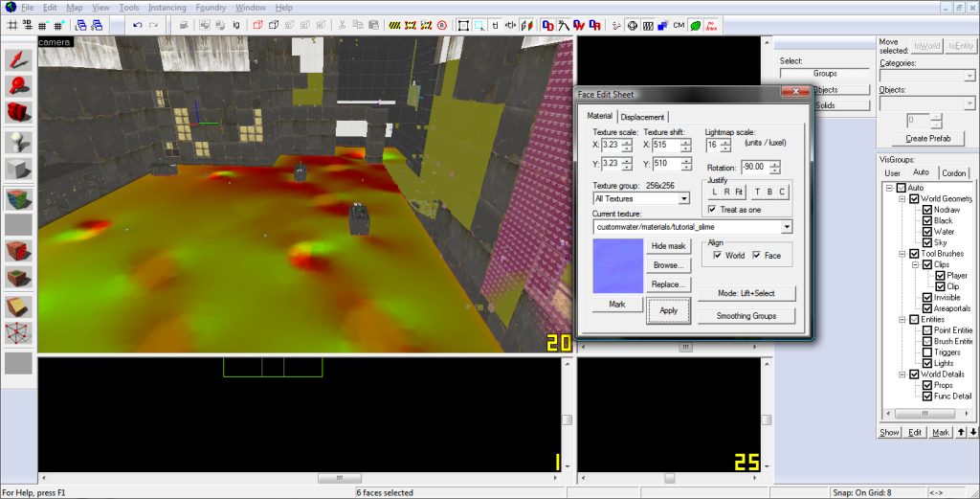Uncheck the Nodraw visgroup
Viewport: 980px width, 499px height.
pyautogui.click(x=927, y=210)
